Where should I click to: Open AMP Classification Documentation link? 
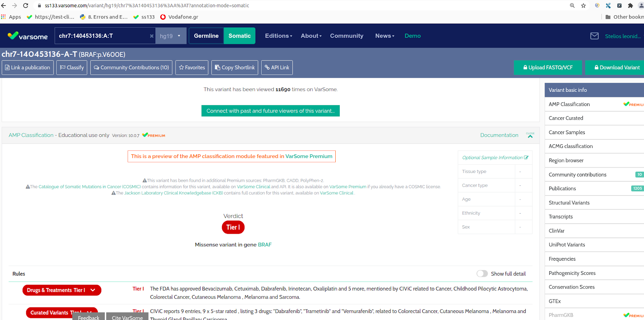499,135
